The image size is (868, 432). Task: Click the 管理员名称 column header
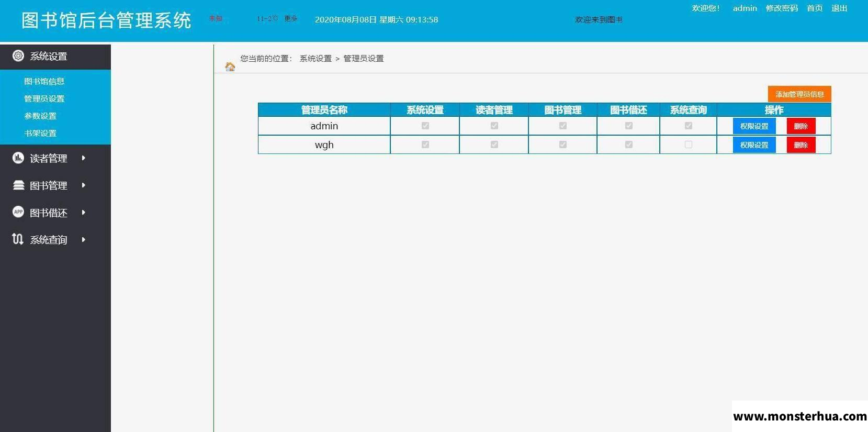click(324, 110)
